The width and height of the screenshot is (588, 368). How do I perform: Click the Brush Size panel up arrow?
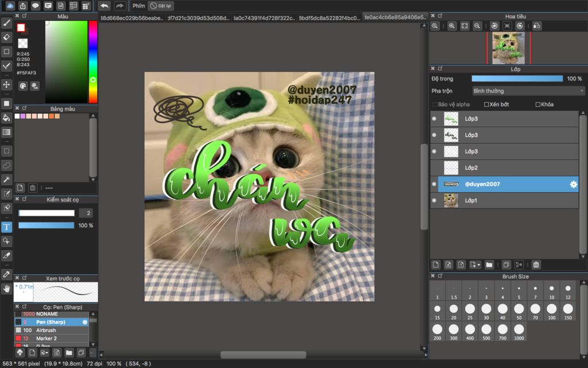(582, 282)
